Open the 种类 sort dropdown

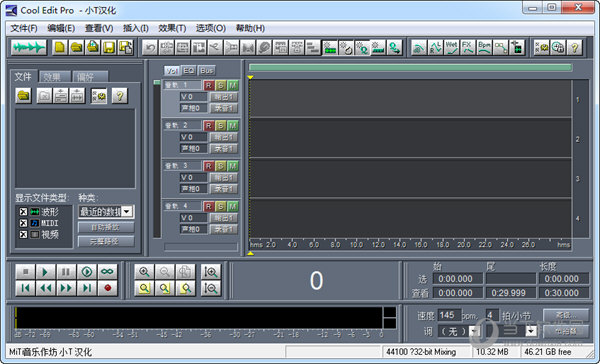point(127,211)
